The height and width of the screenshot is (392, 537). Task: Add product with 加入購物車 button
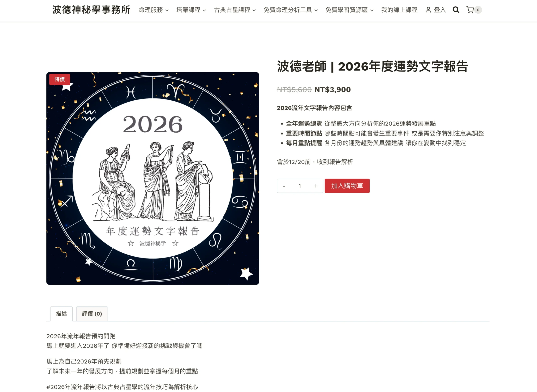coord(347,186)
